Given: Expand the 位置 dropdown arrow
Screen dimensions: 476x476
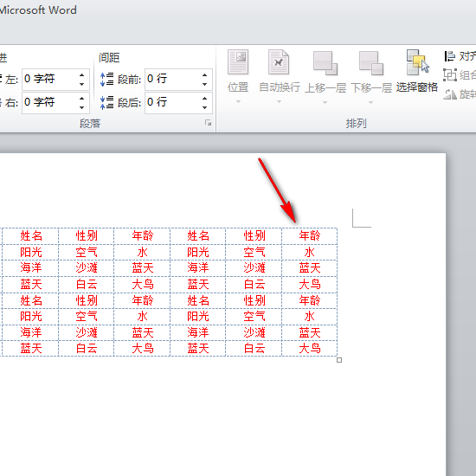Looking at the screenshot, I should pos(238,102).
